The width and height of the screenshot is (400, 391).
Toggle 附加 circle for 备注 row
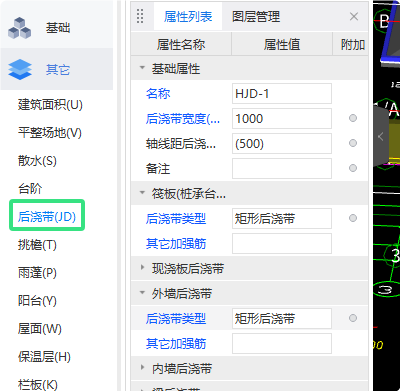pyautogui.click(x=353, y=168)
